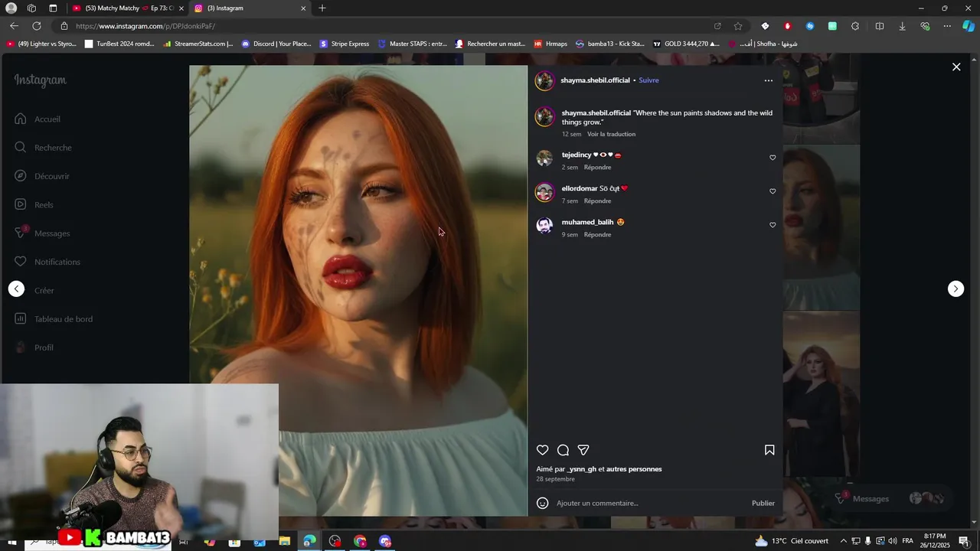Open Profil in Instagram sidebar
This screenshot has width=980, height=551.
(34, 347)
